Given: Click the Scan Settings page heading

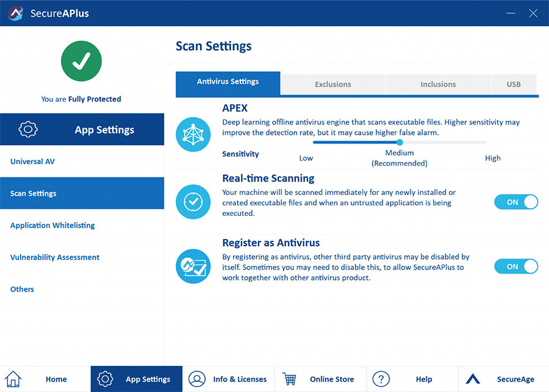Looking at the screenshot, I should 213,46.
